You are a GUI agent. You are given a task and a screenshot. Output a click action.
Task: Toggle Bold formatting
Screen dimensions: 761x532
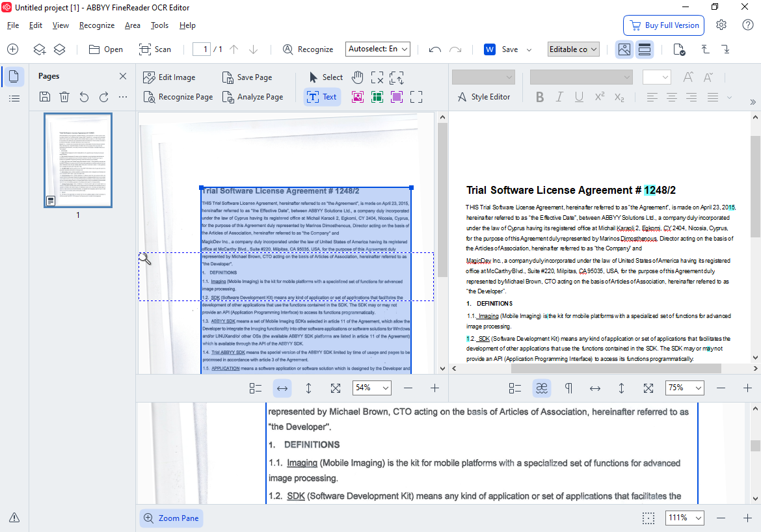coord(540,97)
